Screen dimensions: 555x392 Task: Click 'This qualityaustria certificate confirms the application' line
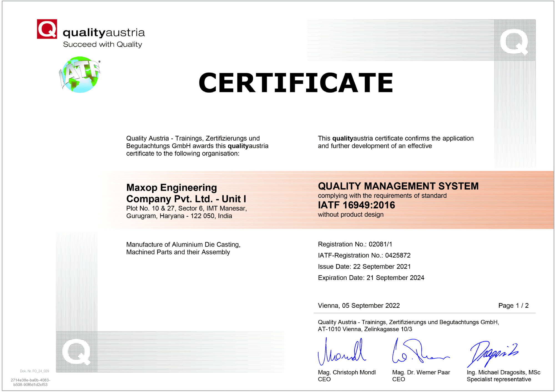pyautogui.click(x=396, y=138)
